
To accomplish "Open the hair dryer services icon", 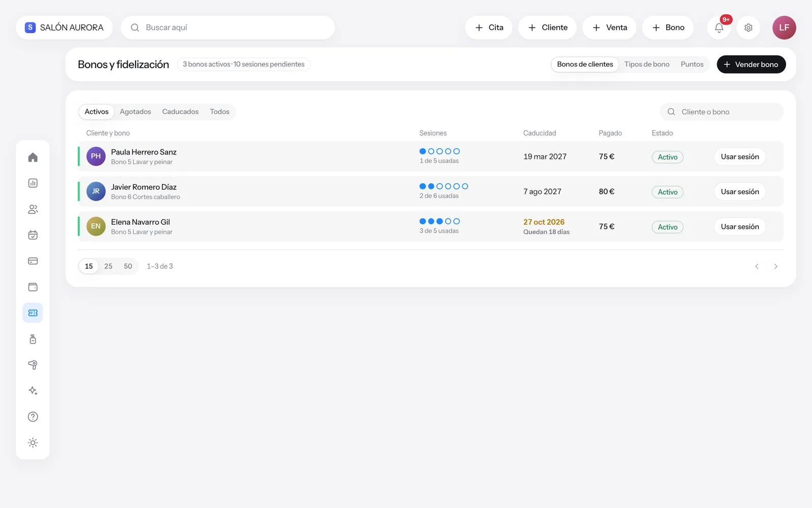I will pos(33,365).
